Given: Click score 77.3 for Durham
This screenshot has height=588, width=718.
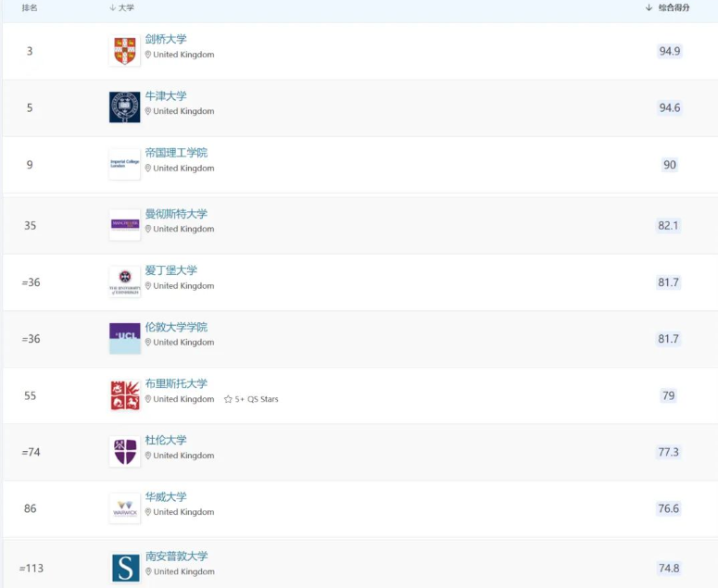Looking at the screenshot, I should [669, 452].
